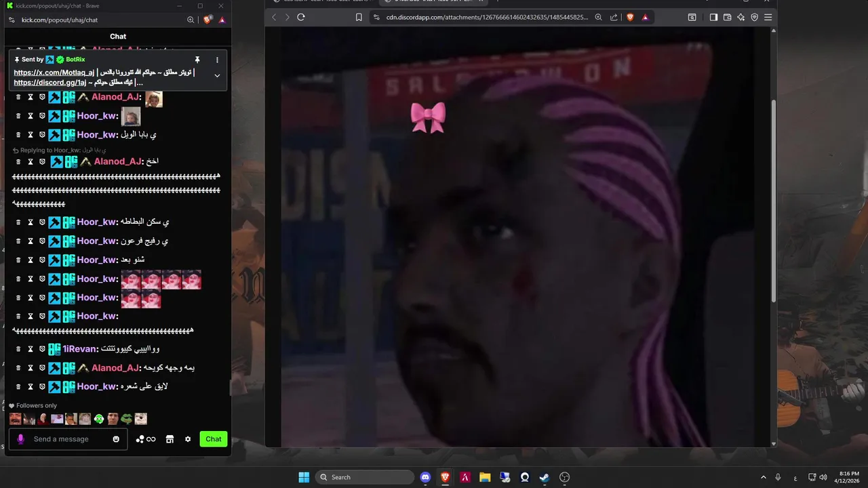The width and height of the screenshot is (868, 488).
Task: Open the hamburger main menu in right browser
Action: [x=768, y=17]
